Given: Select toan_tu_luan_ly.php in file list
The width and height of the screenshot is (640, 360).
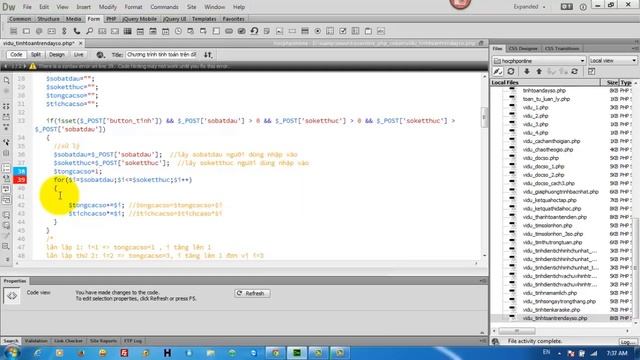Looking at the screenshot, I should click(546, 99).
